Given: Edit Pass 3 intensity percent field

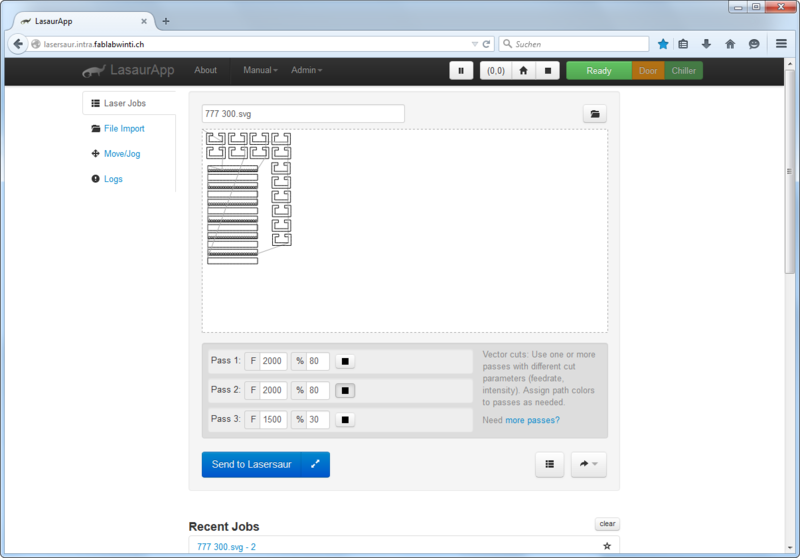Looking at the screenshot, I should click(317, 419).
